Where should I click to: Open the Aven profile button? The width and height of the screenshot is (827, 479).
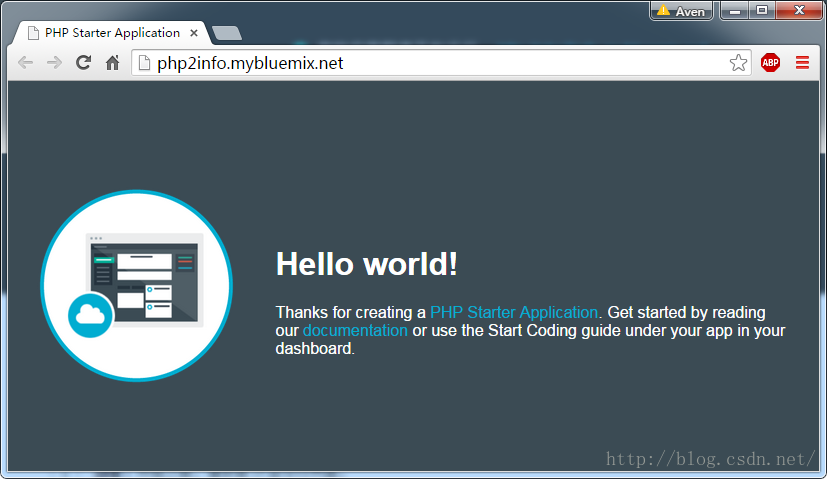[x=681, y=11]
